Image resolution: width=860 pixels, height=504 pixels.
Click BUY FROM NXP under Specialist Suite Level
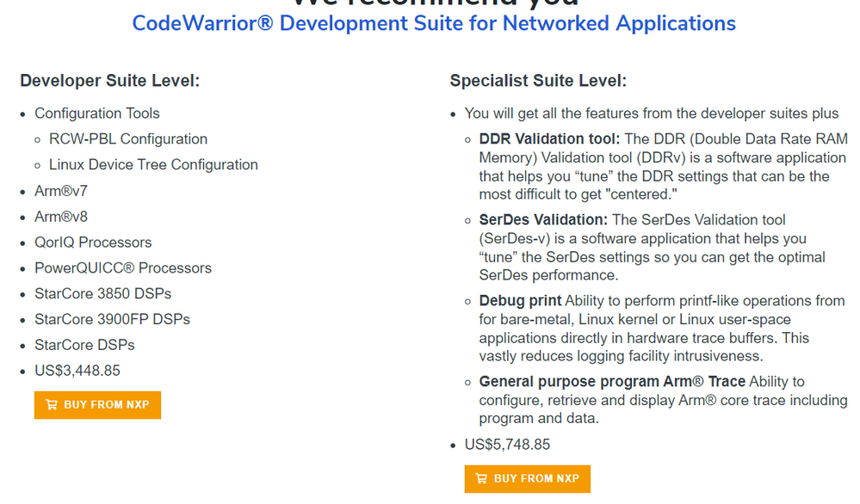pyautogui.click(x=527, y=479)
